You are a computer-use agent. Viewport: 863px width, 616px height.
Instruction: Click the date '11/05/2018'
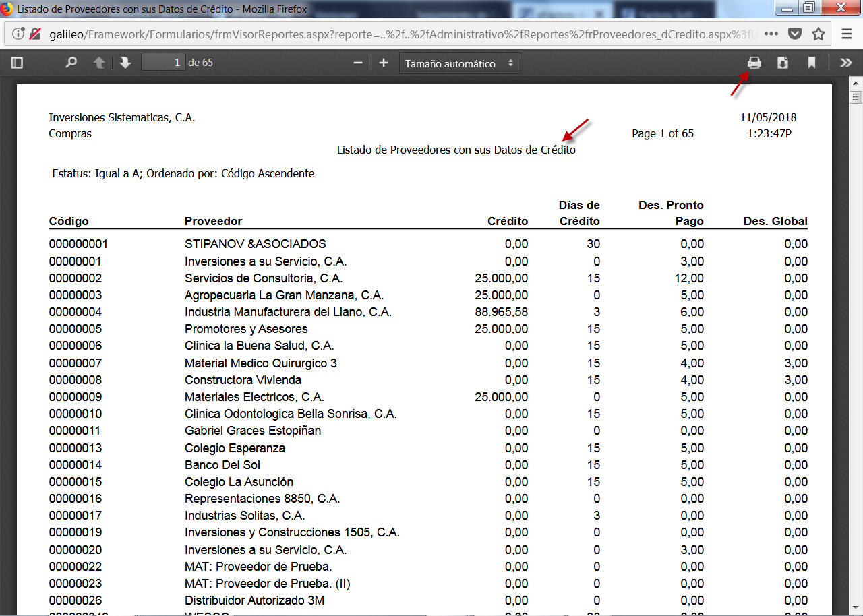[768, 117]
